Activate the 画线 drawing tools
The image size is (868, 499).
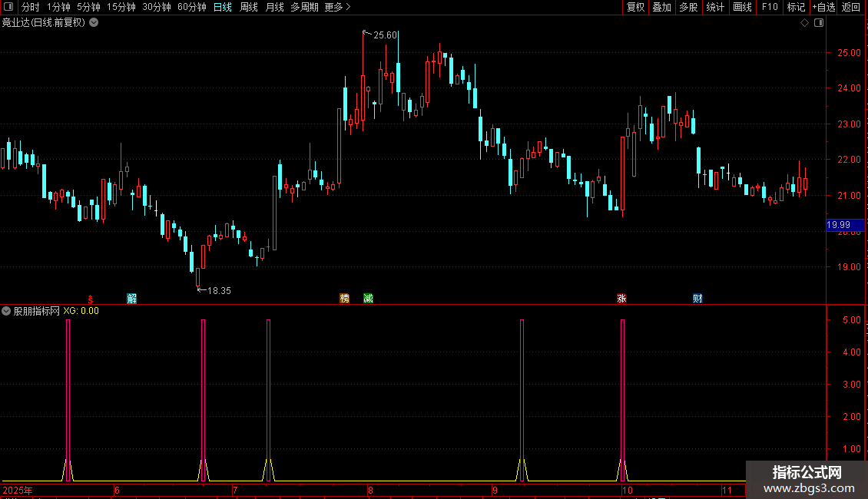click(x=742, y=7)
